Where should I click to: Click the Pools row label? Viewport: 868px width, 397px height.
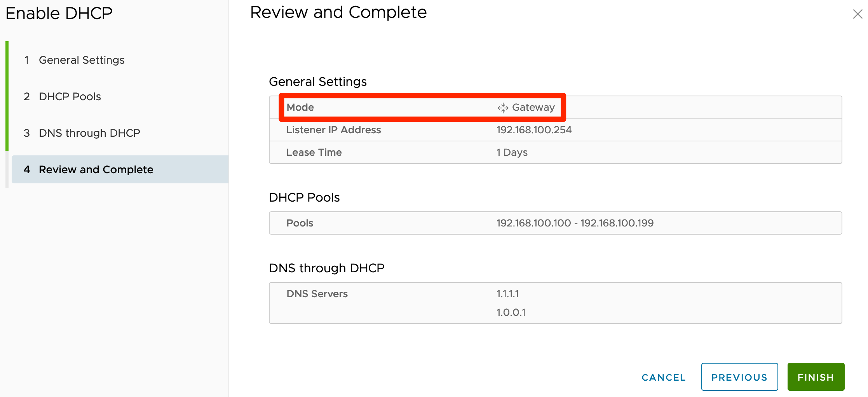click(x=300, y=223)
